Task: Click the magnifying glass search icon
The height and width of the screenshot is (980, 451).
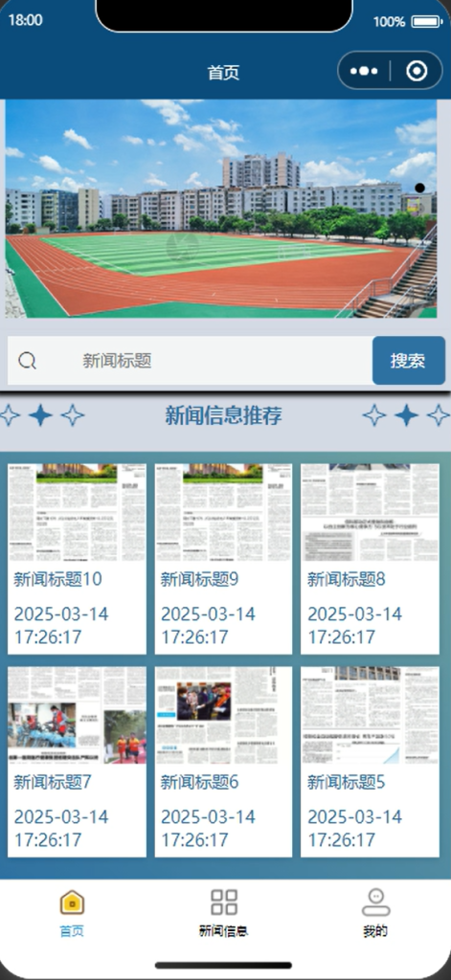Action: point(27,361)
